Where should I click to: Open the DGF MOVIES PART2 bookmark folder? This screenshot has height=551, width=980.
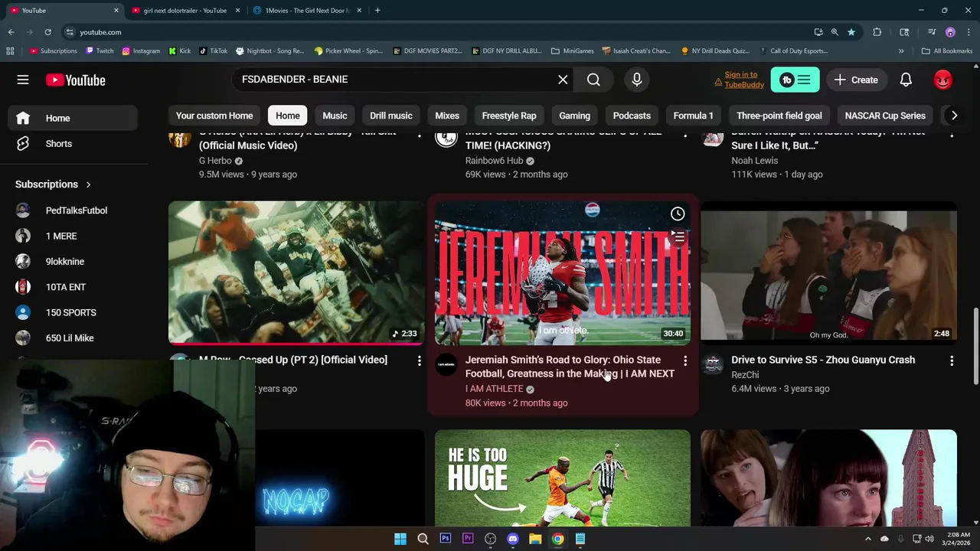click(428, 51)
